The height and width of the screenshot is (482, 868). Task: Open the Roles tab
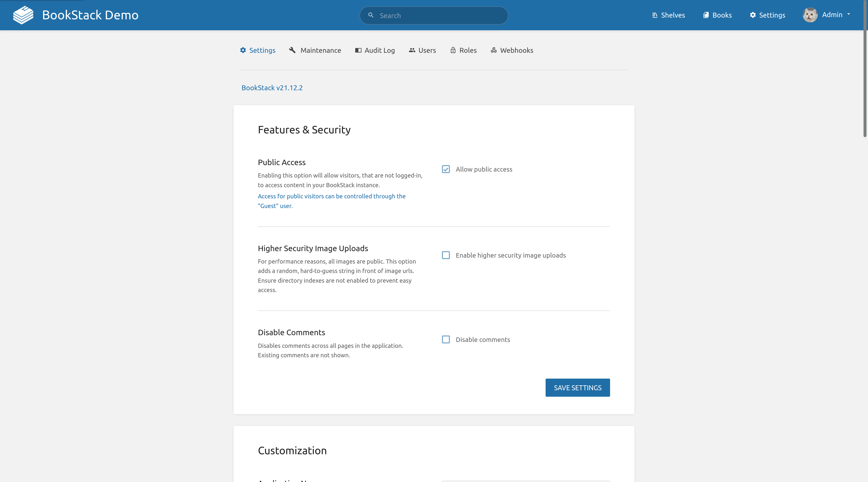[x=468, y=50]
